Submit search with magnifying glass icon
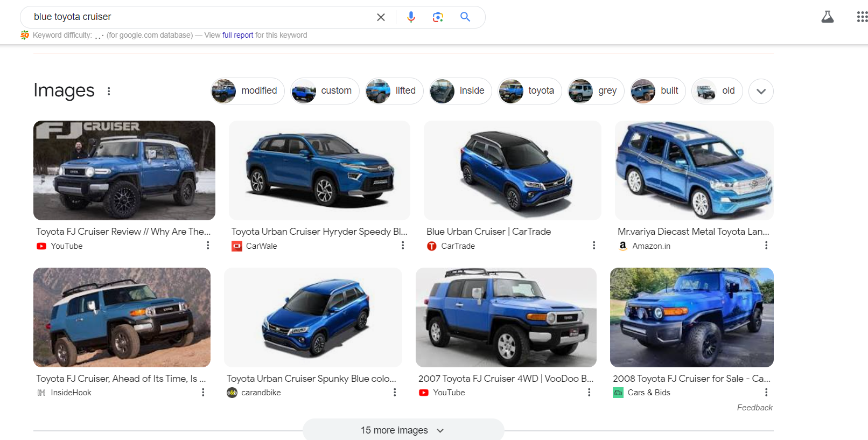Viewport: 868px width, 440px height. [x=465, y=17]
